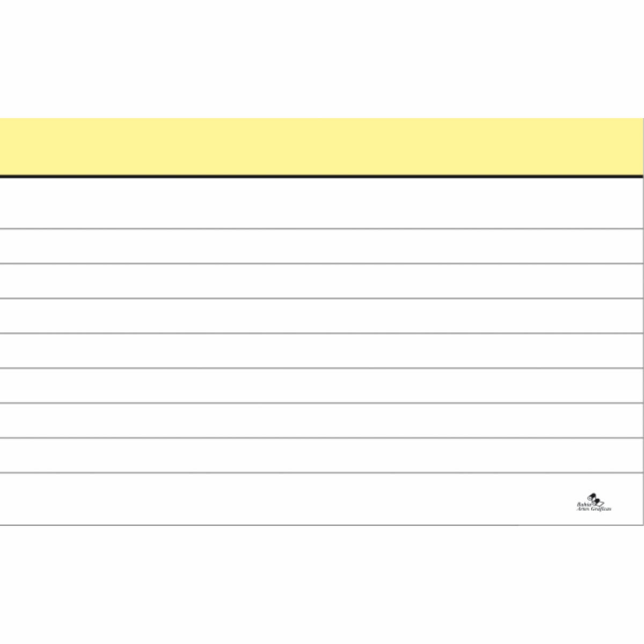Click the eighth ruled writing row
Viewport: 644px width, 644px height.
(322, 455)
